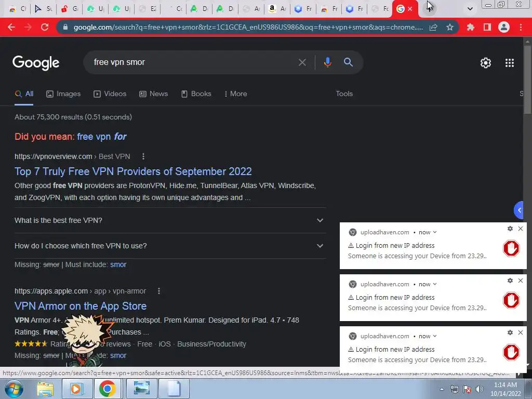Open the Windows Start menu
Viewport: 532px width, 399px height.
pyautogui.click(x=14, y=389)
